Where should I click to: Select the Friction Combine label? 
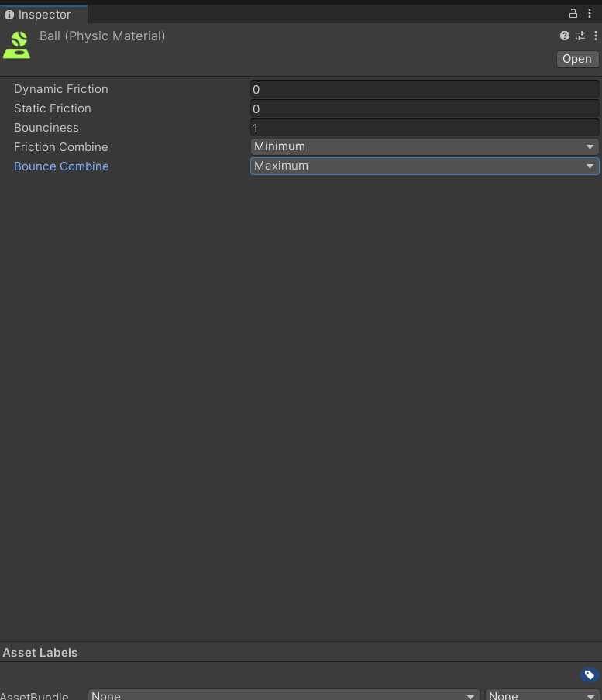tap(60, 147)
